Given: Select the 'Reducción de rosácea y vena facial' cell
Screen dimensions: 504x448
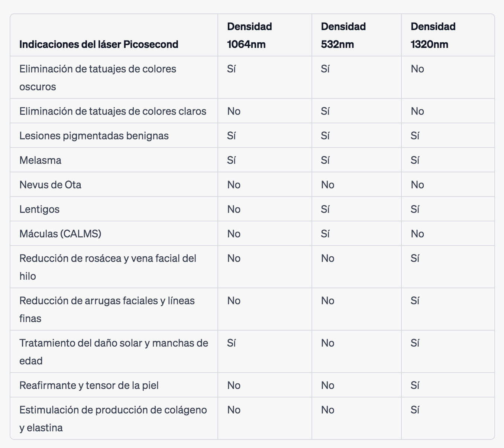Looking at the screenshot, I should click(x=108, y=267).
